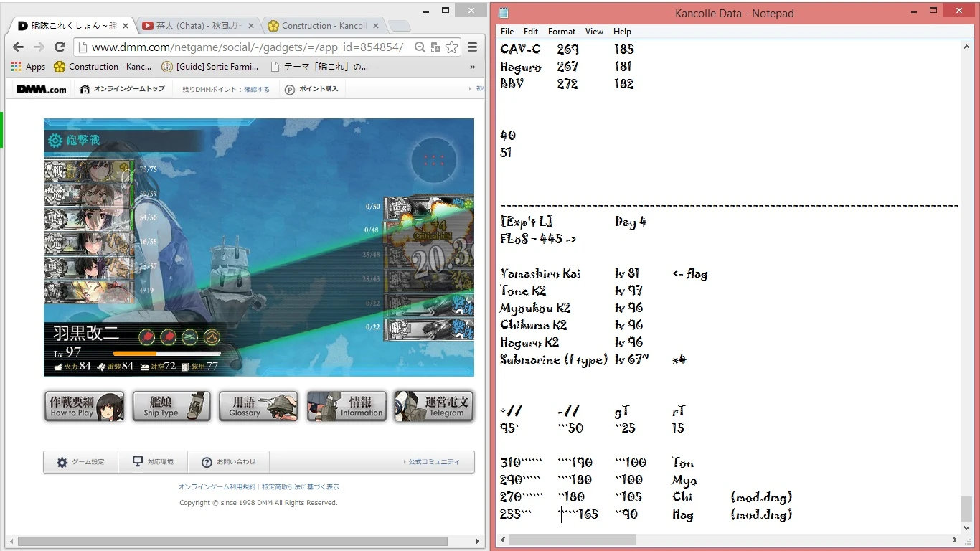Click Notepad's scroll down arrow
This screenshot has height=551, width=980.
967,527
